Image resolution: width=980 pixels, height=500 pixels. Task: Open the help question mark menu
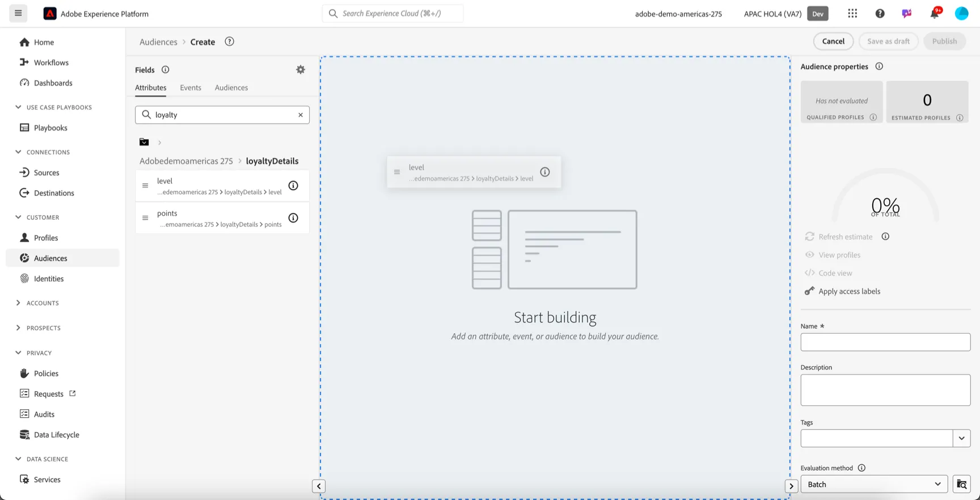pyautogui.click(x=880, y=14)
